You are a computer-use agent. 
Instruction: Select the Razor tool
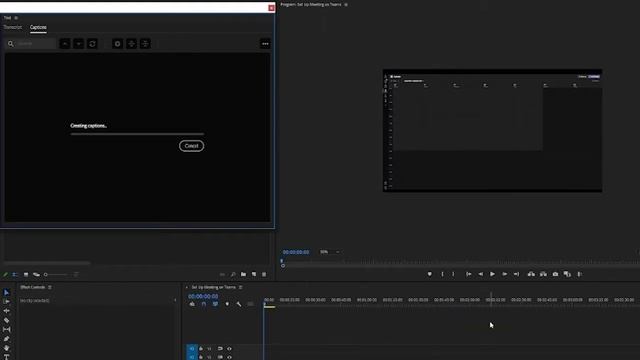[x=7, y=320]
